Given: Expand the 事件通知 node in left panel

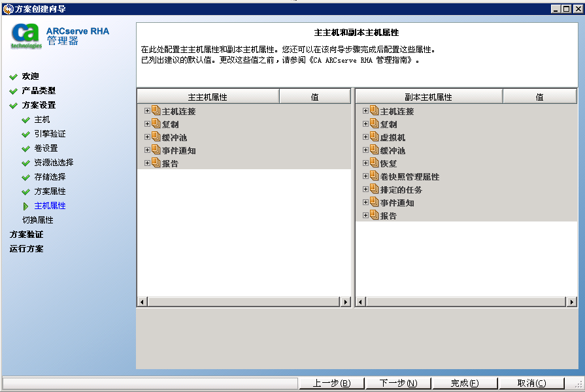Looking at the screenshot, I should click(146, 150).
